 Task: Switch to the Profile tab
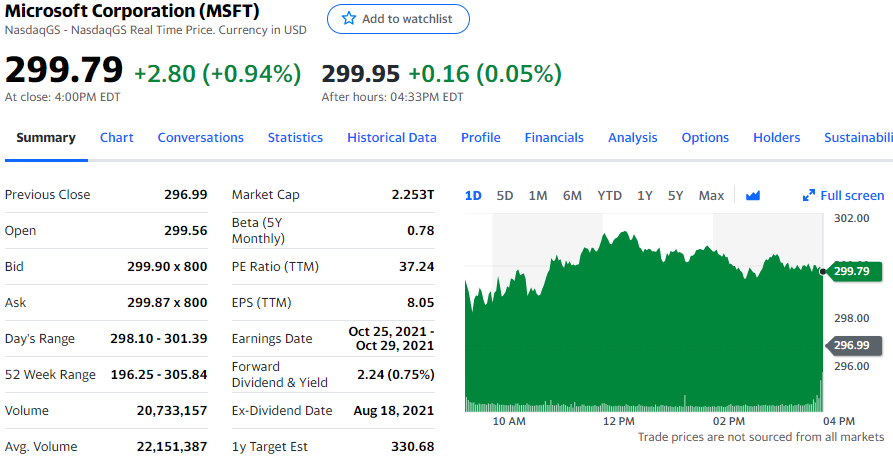coord(481,137)
